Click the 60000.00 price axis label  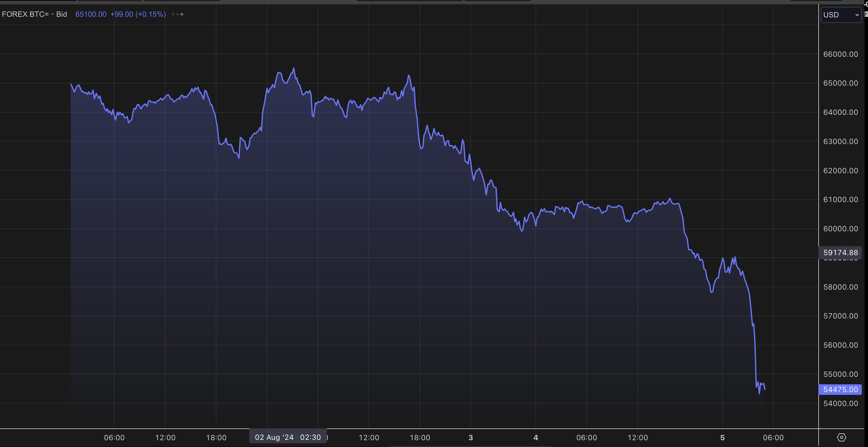840,229
